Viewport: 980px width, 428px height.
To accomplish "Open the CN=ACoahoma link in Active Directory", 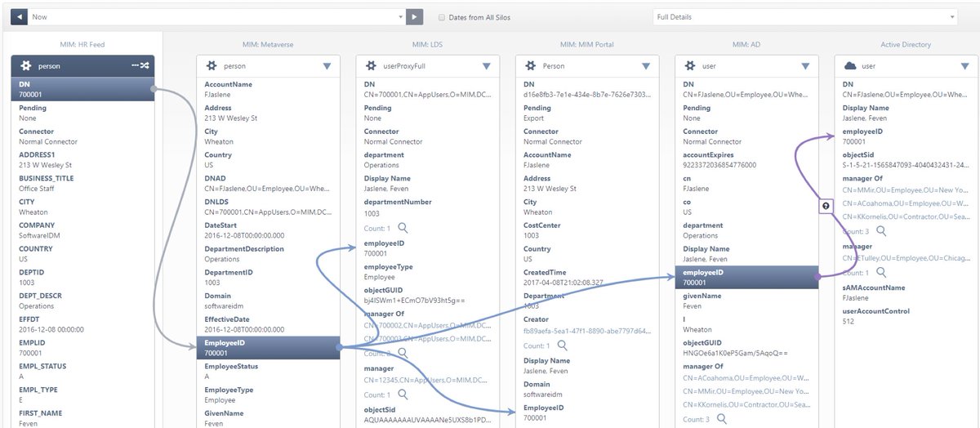I will point(906,203).
